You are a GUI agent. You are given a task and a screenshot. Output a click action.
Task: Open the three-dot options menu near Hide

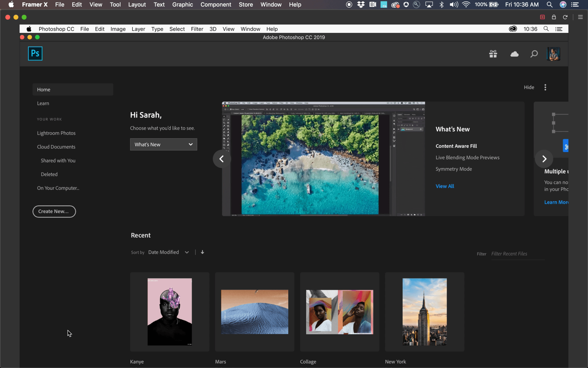point(545,87)
